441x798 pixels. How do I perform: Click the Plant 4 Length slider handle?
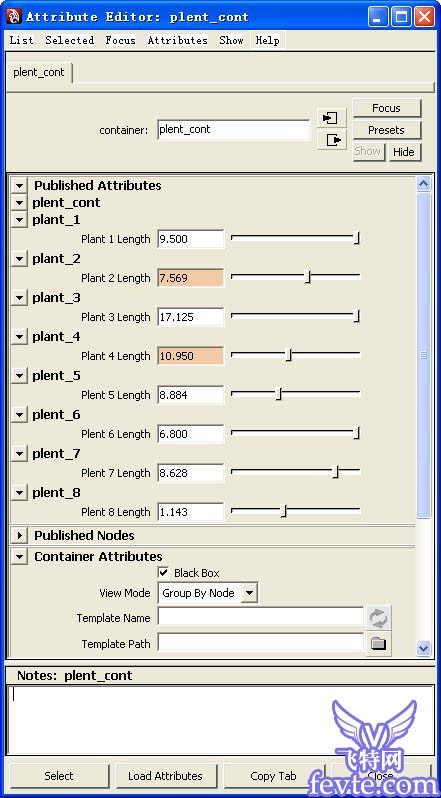(x=288, y=355)
